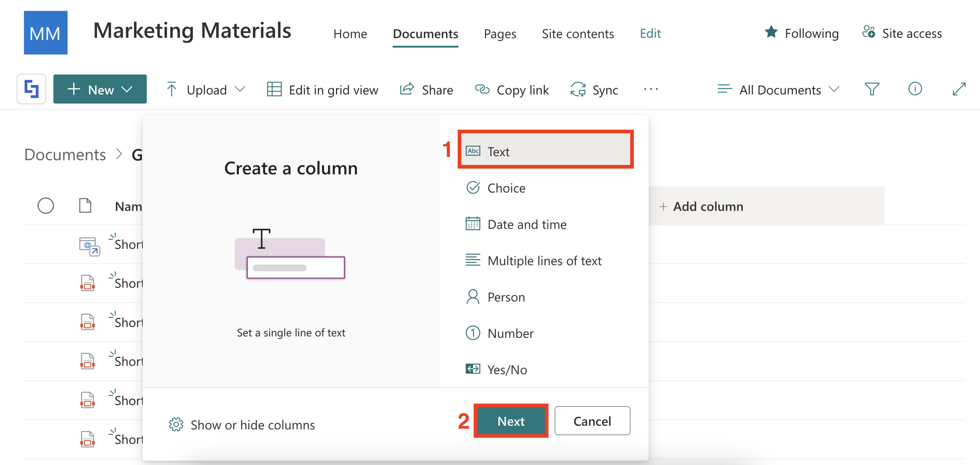This screenshot has width=980, height=465.
Task: Expand the New dropdown button
Action: click(x=100, y=89)
